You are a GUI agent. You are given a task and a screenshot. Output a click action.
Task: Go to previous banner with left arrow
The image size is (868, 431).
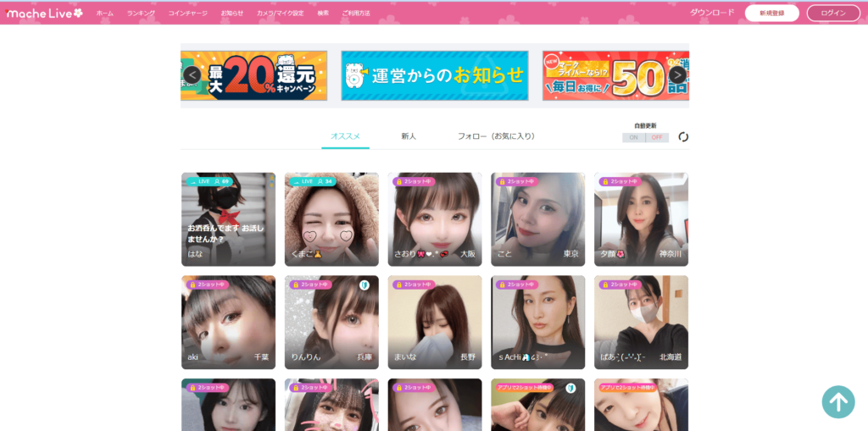click(192, 75)
